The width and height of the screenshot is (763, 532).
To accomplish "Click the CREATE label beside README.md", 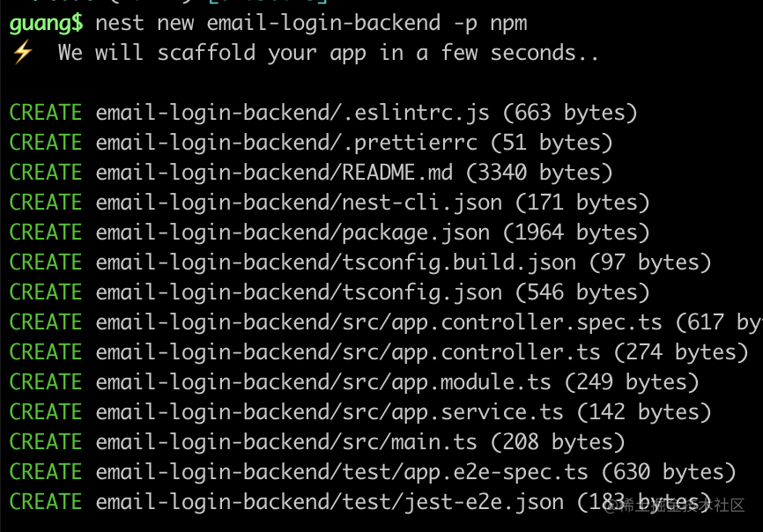I will pyautogui.click(x=46, y=173).
